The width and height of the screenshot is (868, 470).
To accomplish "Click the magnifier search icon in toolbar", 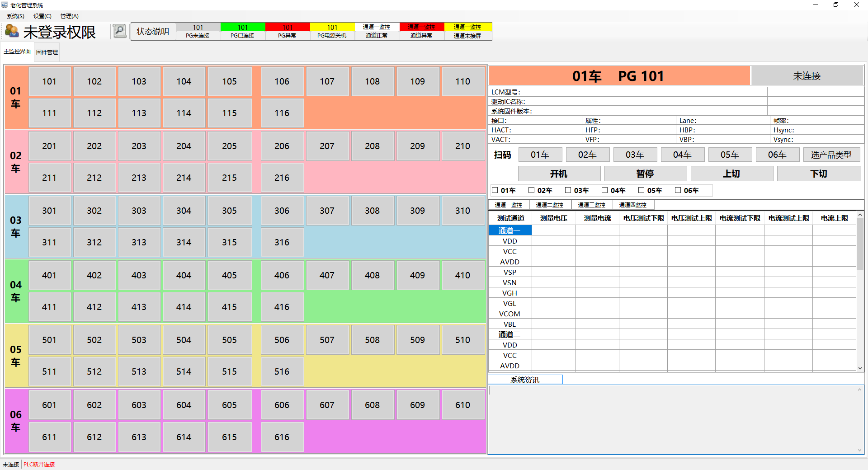I will click(119, 31).
